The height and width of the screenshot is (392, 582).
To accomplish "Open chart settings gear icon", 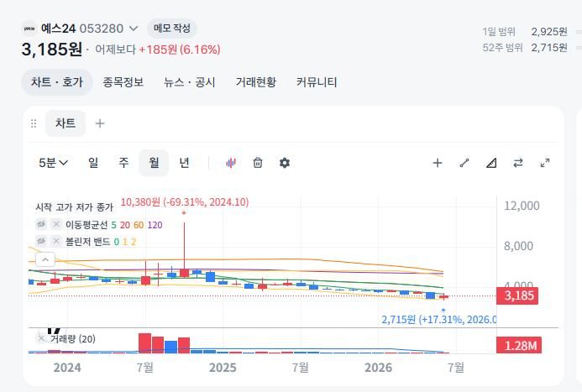I will click(x=285, y=163).
